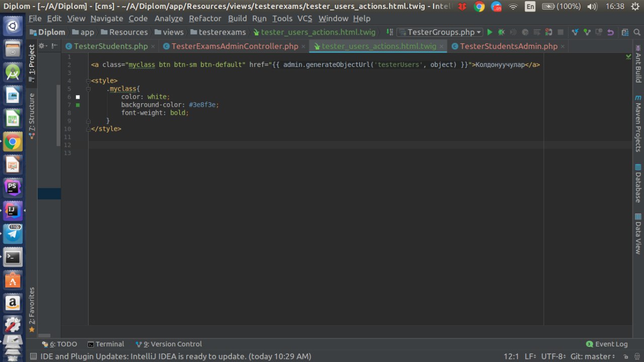Open the Analyze menu
Screen dimensions: 644x362
(x=169, y=18)
